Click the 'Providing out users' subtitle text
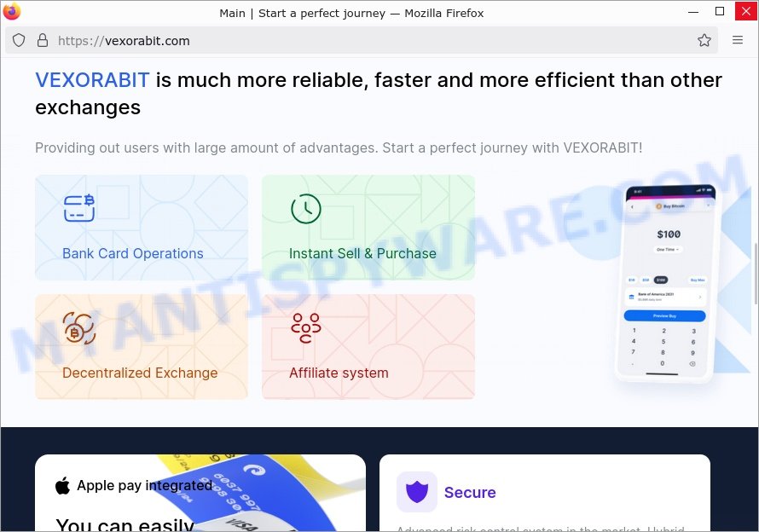Viewport: 759px width, 532px height. [339, 147]
